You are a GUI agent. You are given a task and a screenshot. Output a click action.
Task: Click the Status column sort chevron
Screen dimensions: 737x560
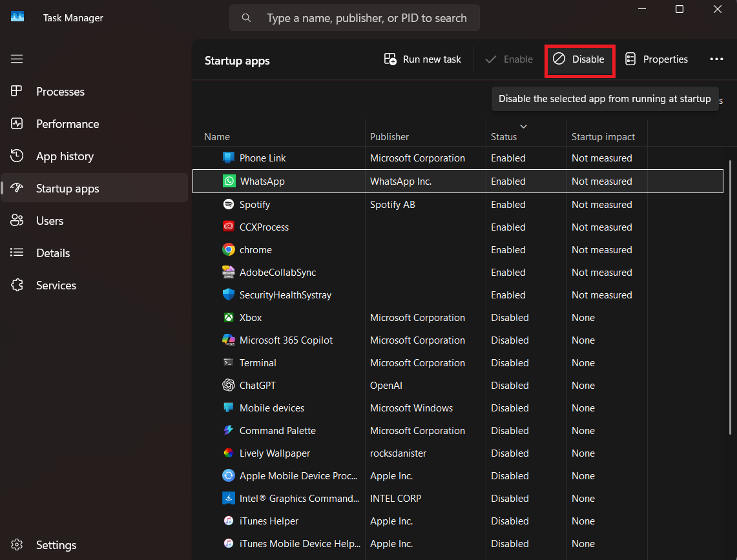[x=523, y=126]
